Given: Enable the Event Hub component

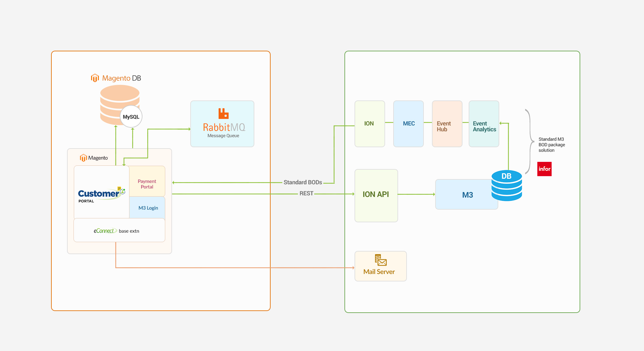Looking at the screenshot, I should coord(447,126).
